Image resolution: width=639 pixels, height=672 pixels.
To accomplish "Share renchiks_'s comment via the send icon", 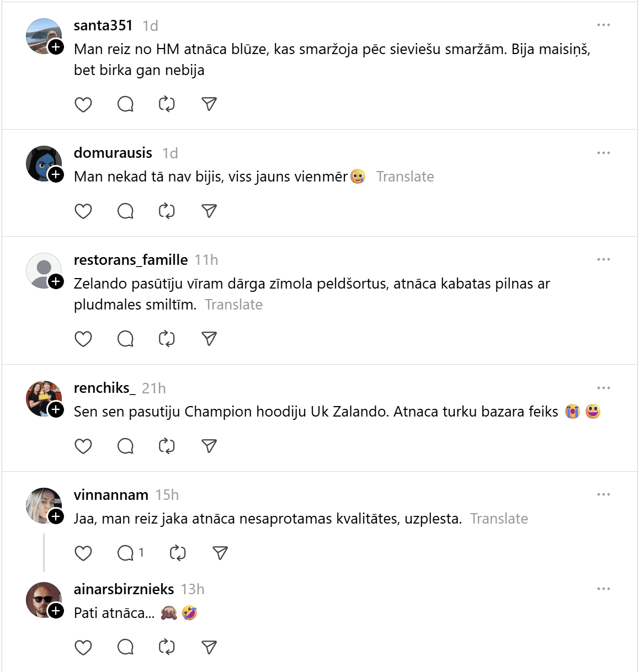I will point(209,446).
